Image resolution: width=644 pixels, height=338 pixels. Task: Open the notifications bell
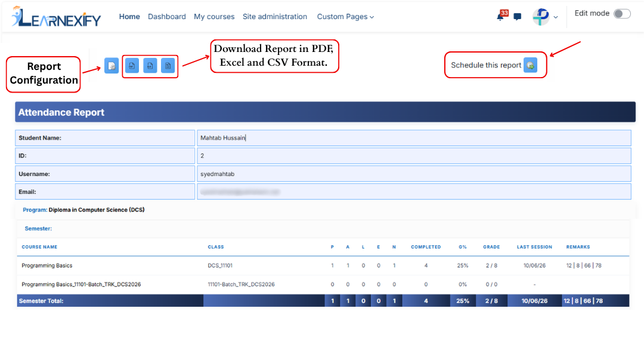point(500,17)
